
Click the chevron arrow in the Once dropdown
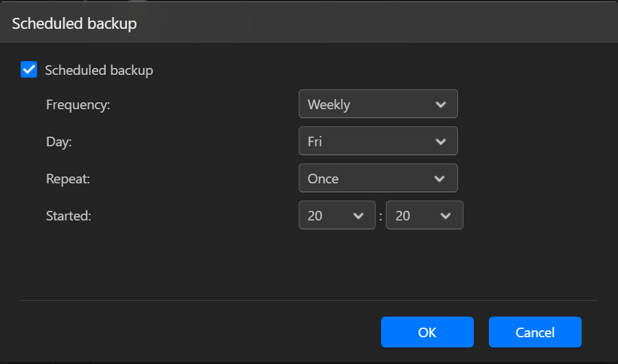441,179
